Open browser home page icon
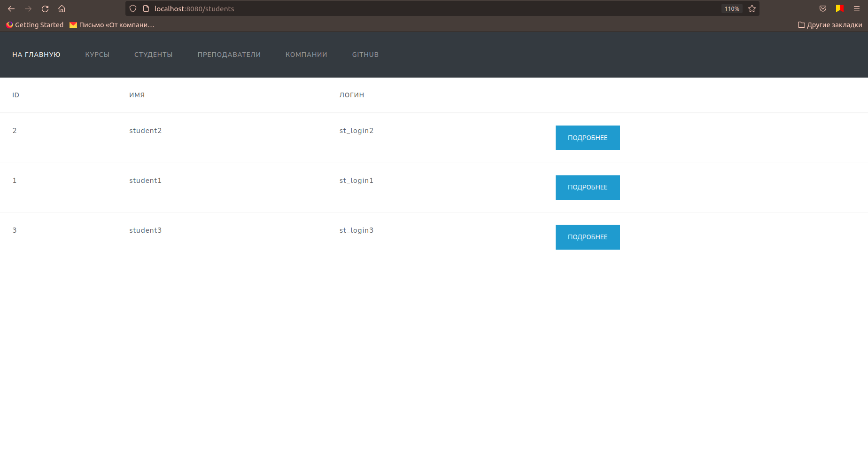 click(x=62, y=9)
